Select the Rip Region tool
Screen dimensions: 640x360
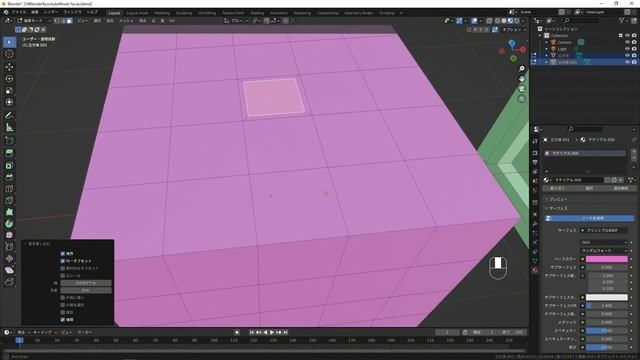pyautogui.click(x=9, y=282)
